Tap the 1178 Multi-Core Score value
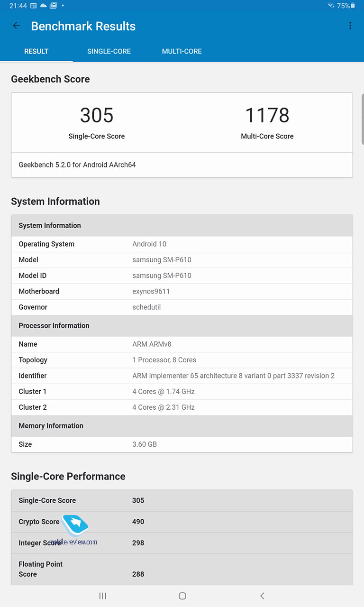 point(267,116)
